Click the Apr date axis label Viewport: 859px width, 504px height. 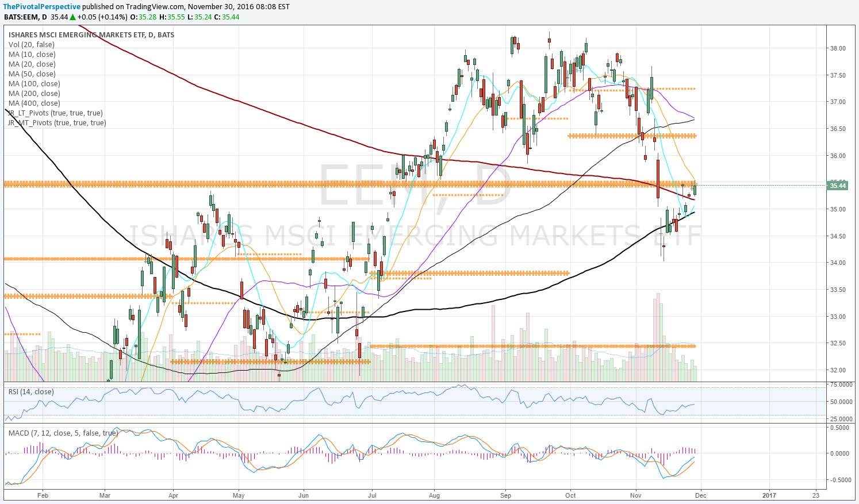coord(173,495)
